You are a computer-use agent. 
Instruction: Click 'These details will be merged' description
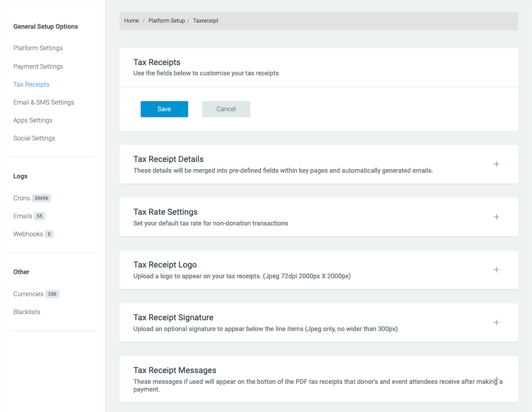[x=283, y=171]
